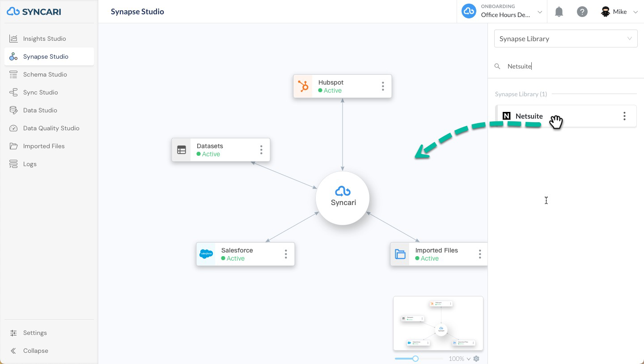Click the Insights Studio chart icon

pyautogui.click(x=13, y=39)
